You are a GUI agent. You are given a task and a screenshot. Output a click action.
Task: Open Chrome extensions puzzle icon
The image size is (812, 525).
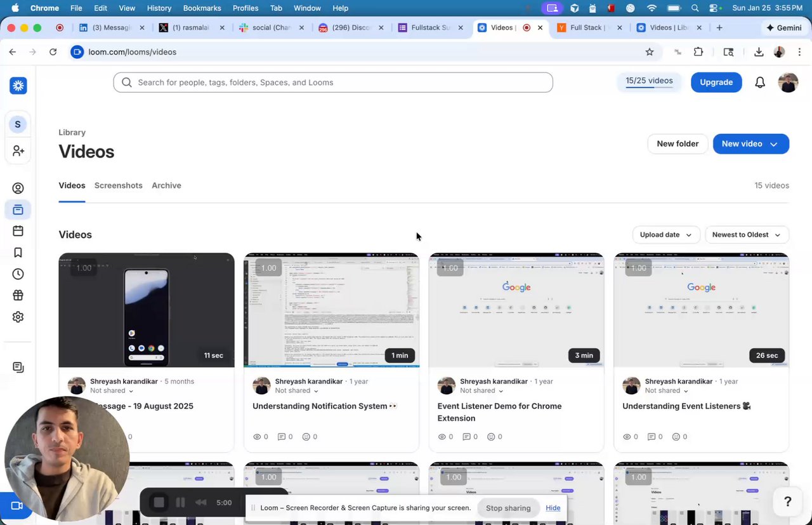tap(698, 52)
